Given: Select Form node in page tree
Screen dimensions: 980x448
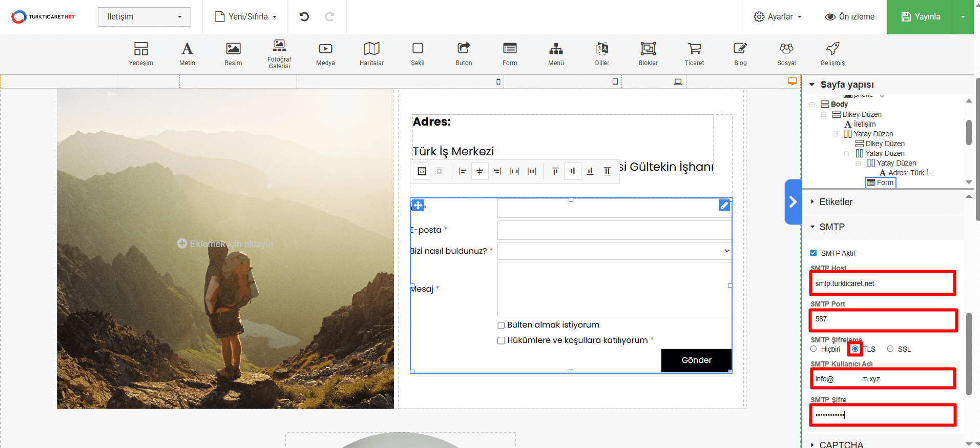Looking at the screenshot, I should 881,182.
